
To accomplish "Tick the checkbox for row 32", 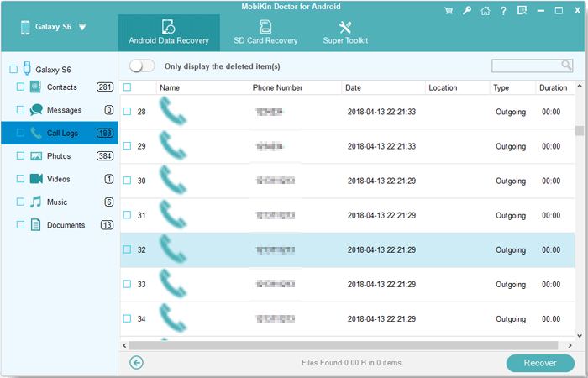I will 127,249.
